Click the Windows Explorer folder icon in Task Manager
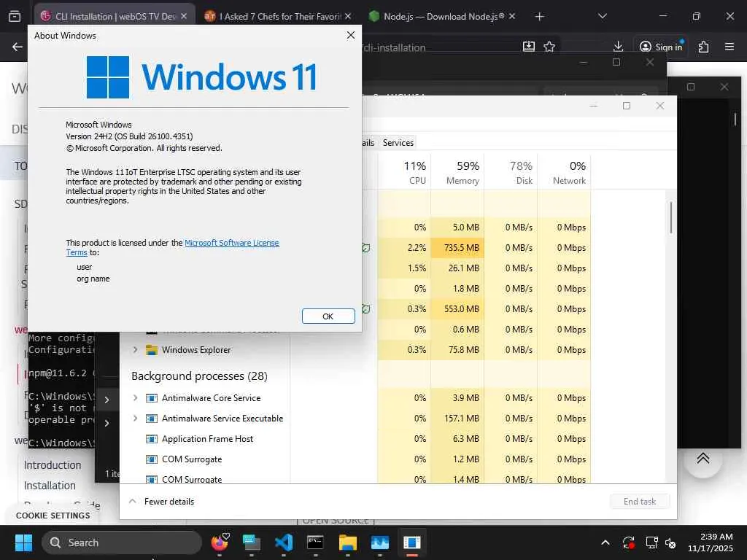This screenshot has width=747, height=560. [152, 349]
